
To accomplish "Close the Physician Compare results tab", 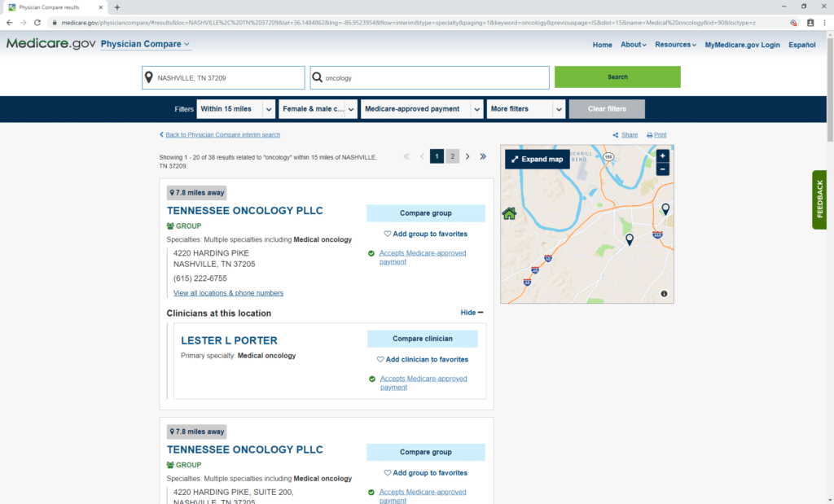I will (100, 7).
